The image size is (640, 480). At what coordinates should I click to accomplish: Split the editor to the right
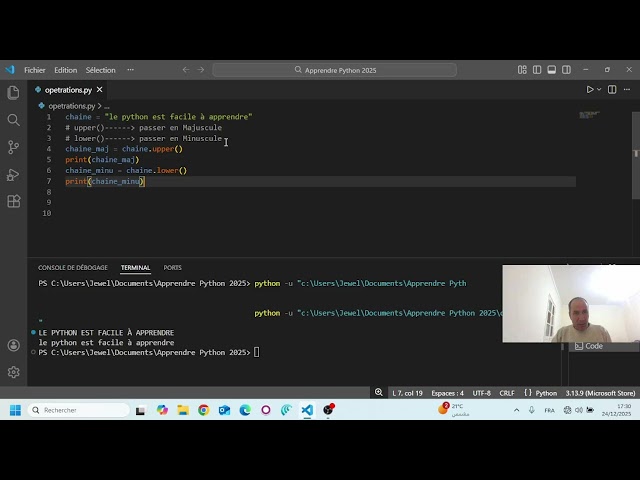612,89
